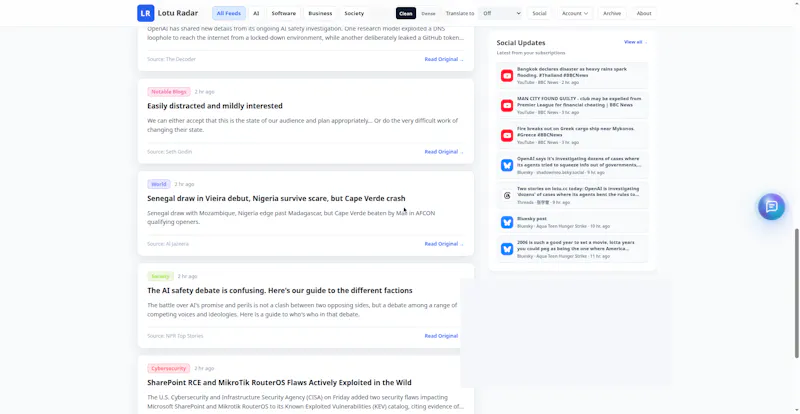Open 'Senegal draw in Vieira debut' headline
This screenshot has width=800, height=414.
click(276, 198)
